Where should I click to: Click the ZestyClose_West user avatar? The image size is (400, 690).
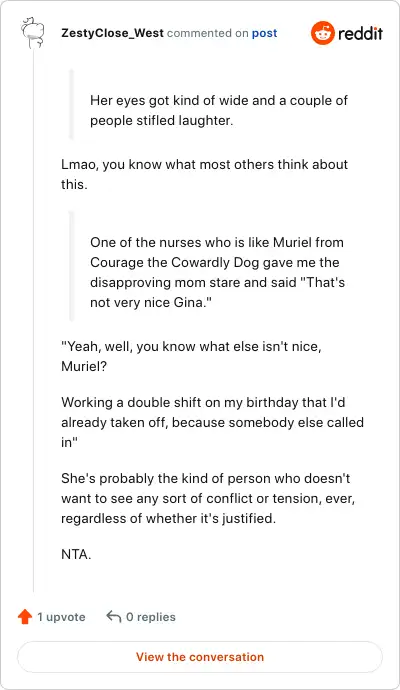(33, 33)
